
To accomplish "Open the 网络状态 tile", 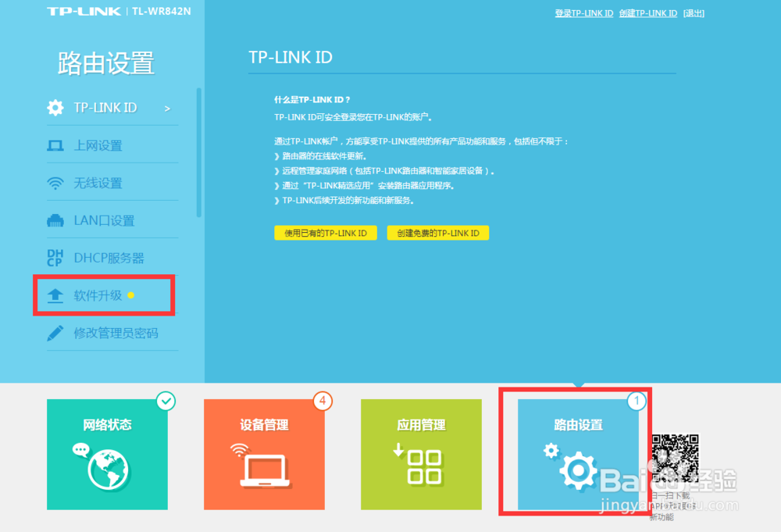I will [x=107, y=455].
